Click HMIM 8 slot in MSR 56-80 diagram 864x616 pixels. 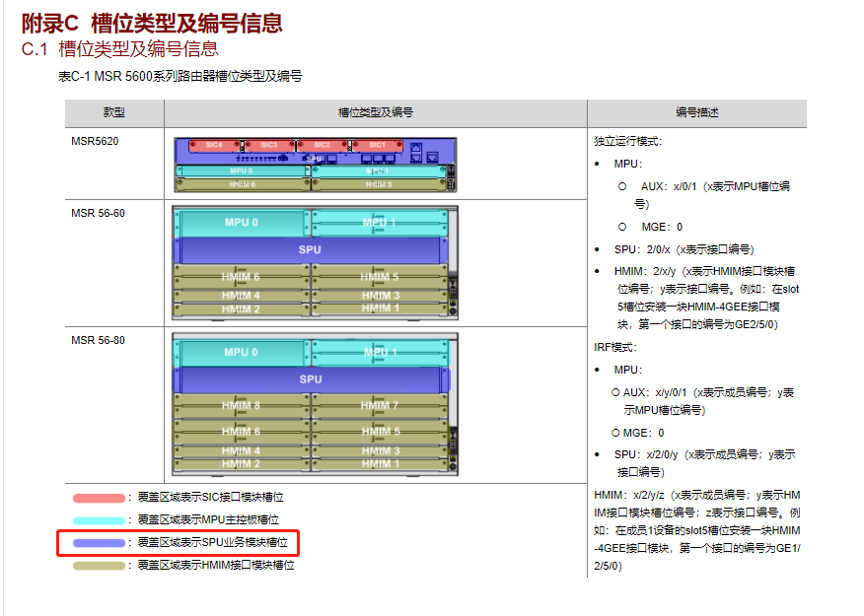tap(242, 406)
